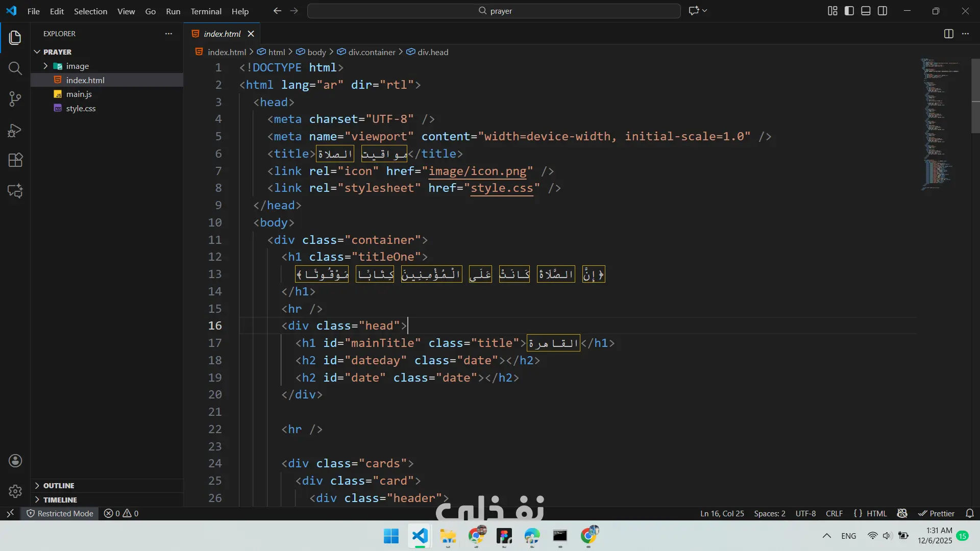
Task: Open the notifications bell in status bar
Action: pos(970,513)
